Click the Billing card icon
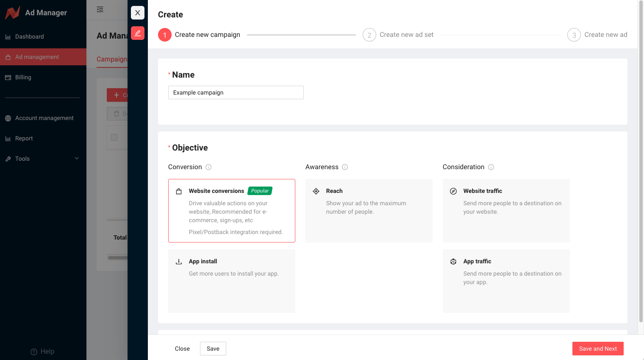The width and height of the screenshot is (644, 360). coord(8,78)
